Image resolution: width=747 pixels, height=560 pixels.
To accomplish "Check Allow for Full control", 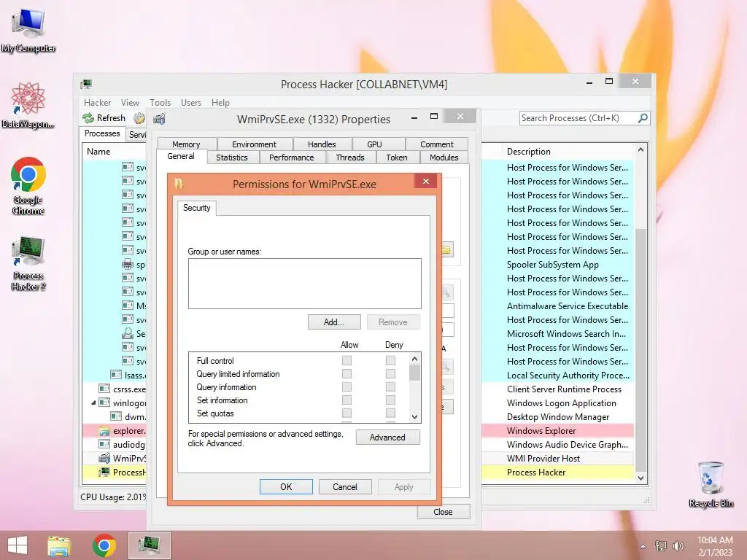I will coord(347,360).
